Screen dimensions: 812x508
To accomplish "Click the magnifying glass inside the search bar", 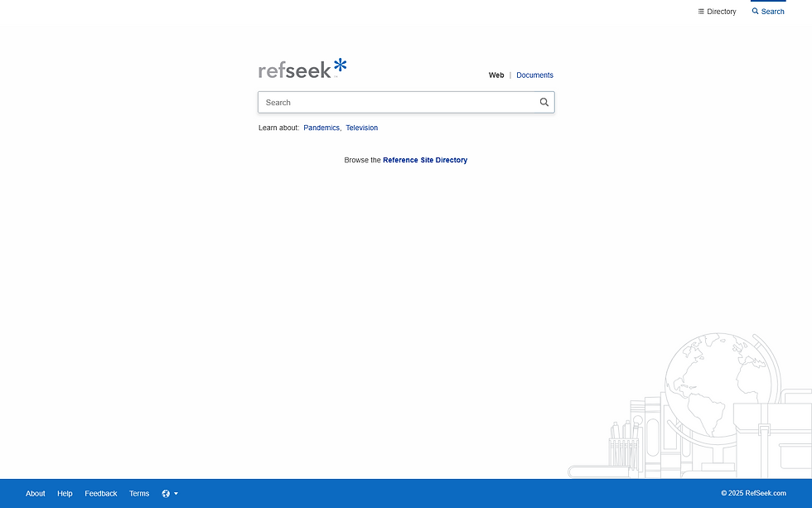I will pyautogui.click(x=544, y=102).
